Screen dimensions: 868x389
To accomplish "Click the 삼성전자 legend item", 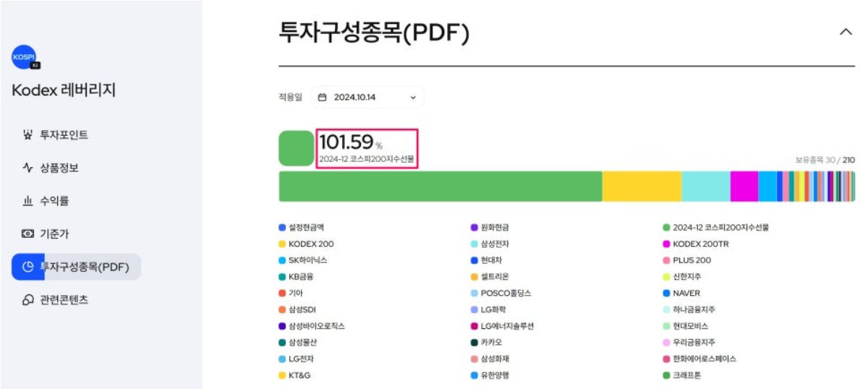I will pyautogui.click(x=490, y=244).
